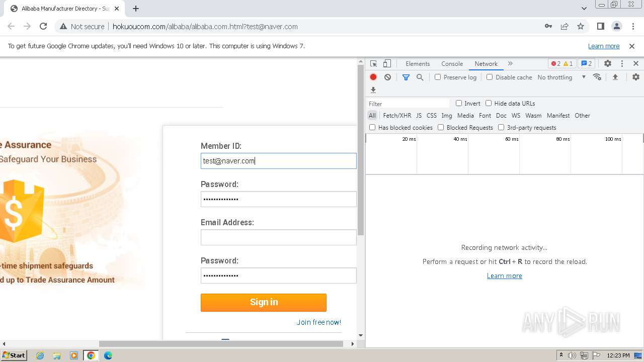644x362 pixels.
Task: Export the HAR file
Action: tap(373, 90)
